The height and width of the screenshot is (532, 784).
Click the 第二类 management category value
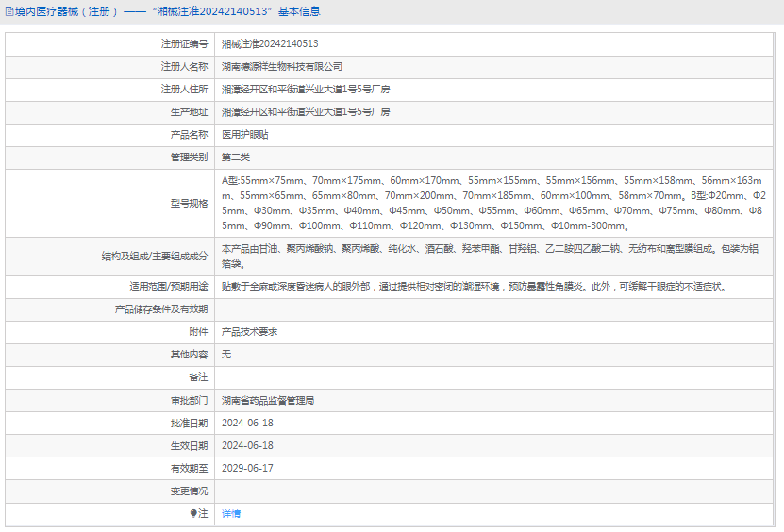point(236,157)
